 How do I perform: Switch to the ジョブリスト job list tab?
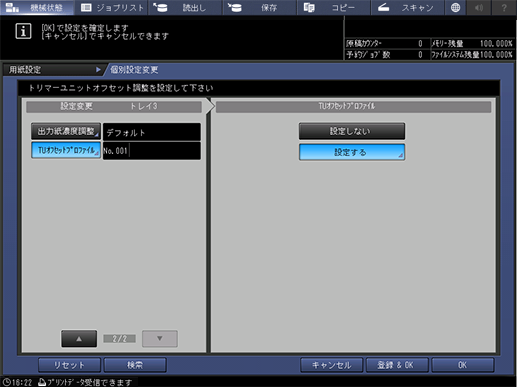click(111, 7)
